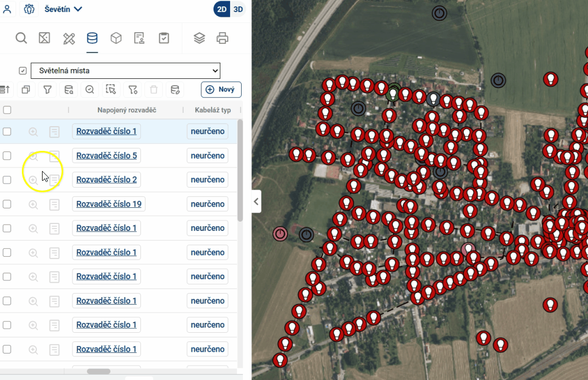
Task: Open the crossed-square map tool
Action: point(44,38)
